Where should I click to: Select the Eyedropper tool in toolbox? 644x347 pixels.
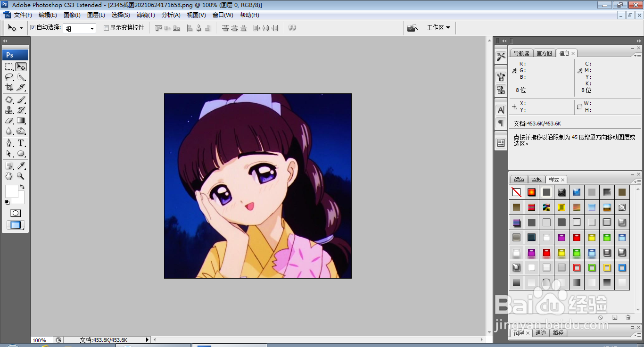click(21, 165)
